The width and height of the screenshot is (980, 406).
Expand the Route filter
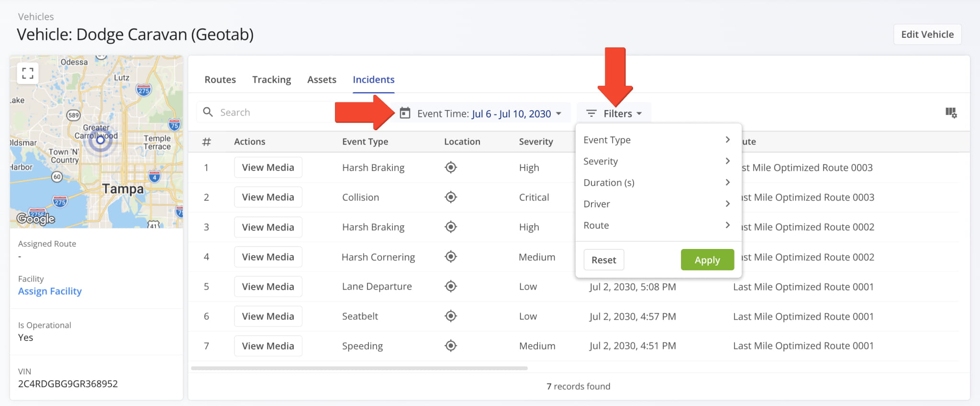[657, 225]
